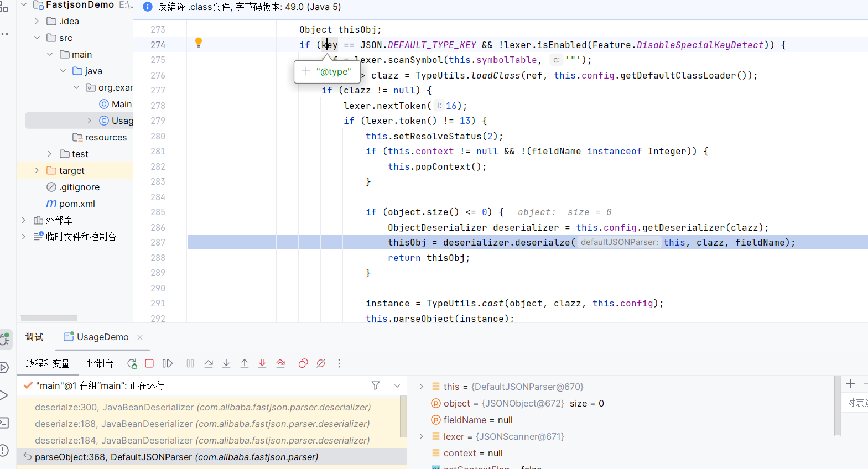Select the 调试 tool window title
The width and height of the screenshot is (868, 469).
[34, 337]
